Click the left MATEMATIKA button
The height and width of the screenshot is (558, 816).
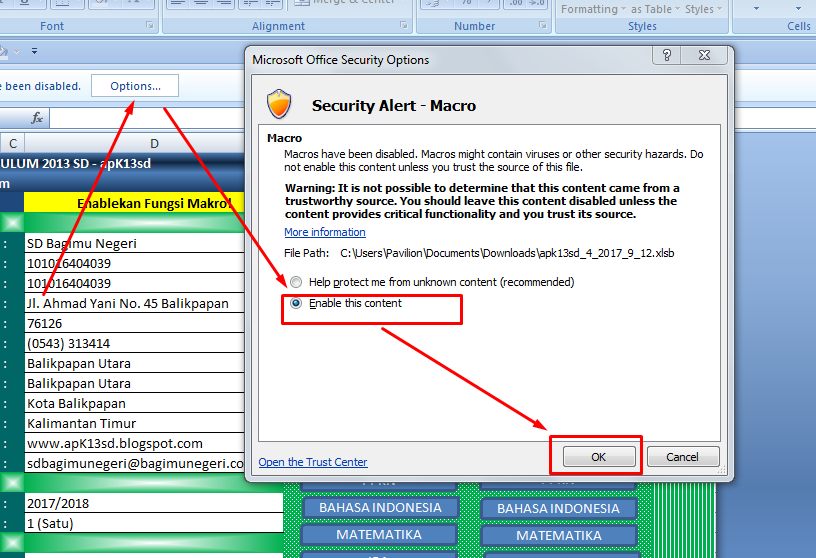(379, 535)
